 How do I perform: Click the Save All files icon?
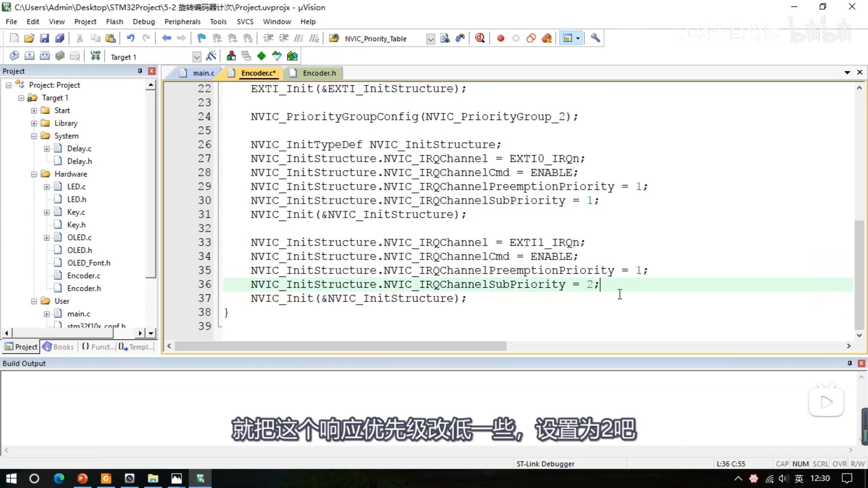tap(60, 38)
